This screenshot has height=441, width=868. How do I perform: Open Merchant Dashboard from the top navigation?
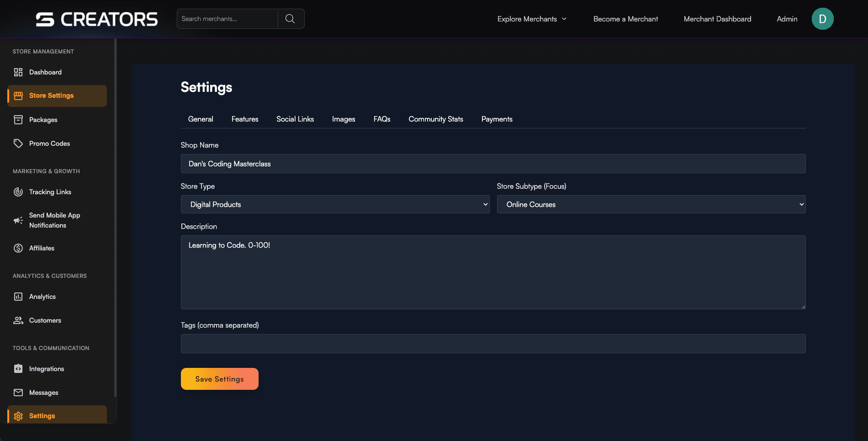717,19
